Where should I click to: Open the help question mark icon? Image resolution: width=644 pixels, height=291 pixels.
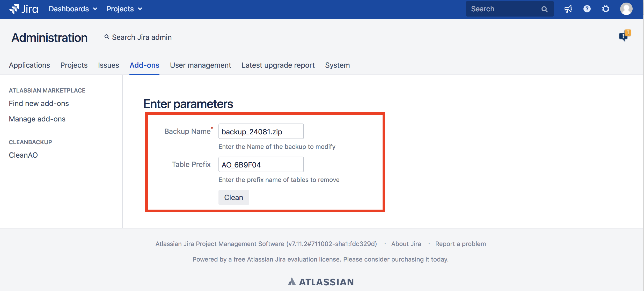coord(587,9)
